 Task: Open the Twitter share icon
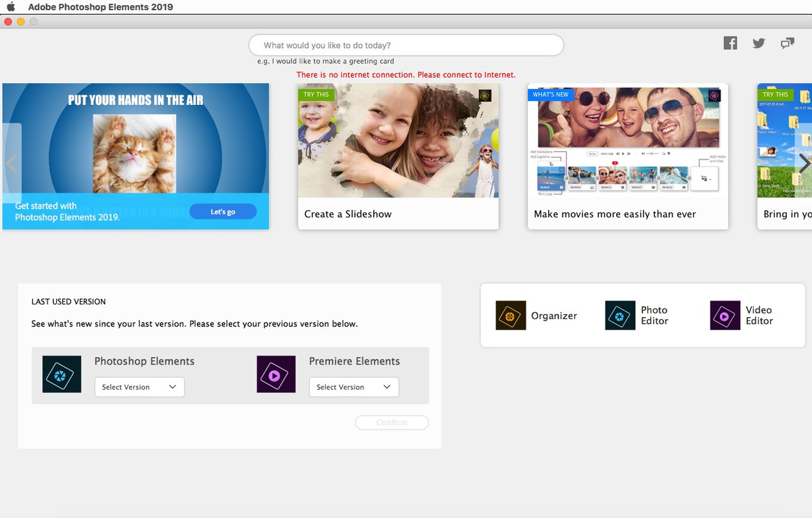click(x=759, y=43)
